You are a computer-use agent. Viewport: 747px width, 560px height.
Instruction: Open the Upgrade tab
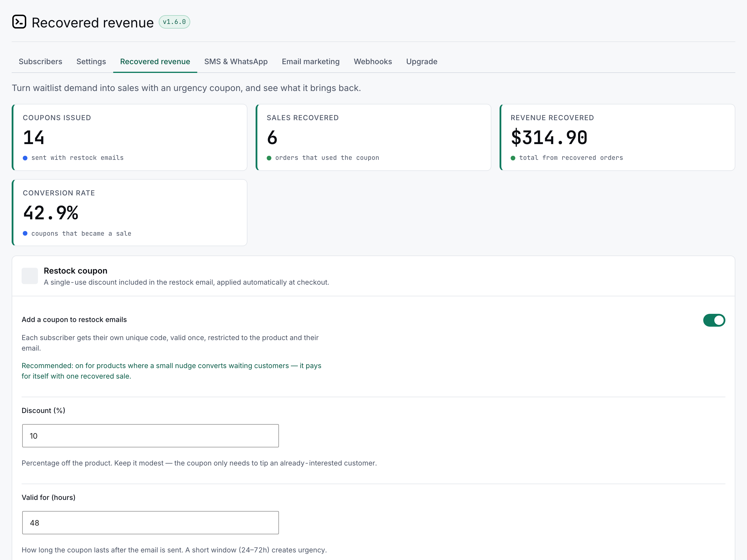click(421, 62)
